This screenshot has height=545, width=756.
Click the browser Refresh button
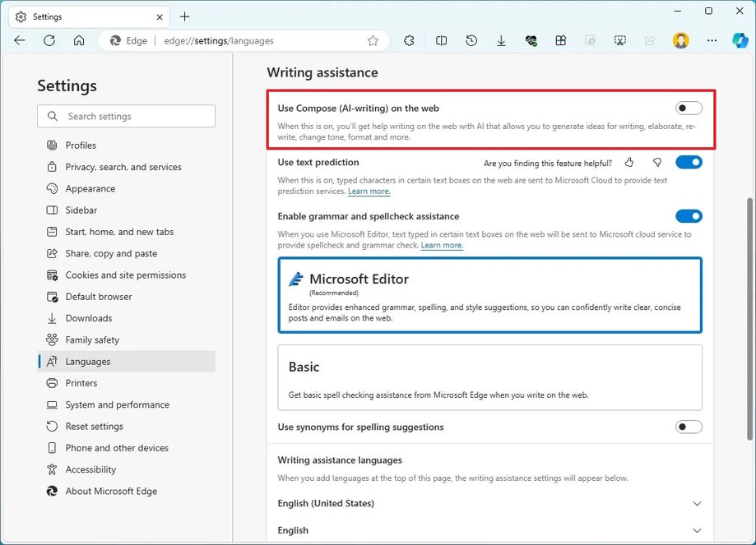(x=49, y=40)
